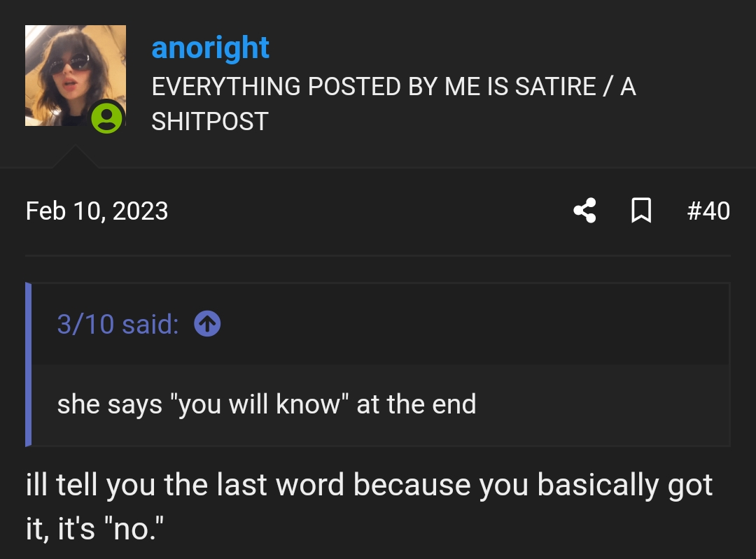Bookmark this post with the bookmark icon
Image resolution: width=756 pixels, height=559 pixels.
pyautogui.click(x=641, y=211)
